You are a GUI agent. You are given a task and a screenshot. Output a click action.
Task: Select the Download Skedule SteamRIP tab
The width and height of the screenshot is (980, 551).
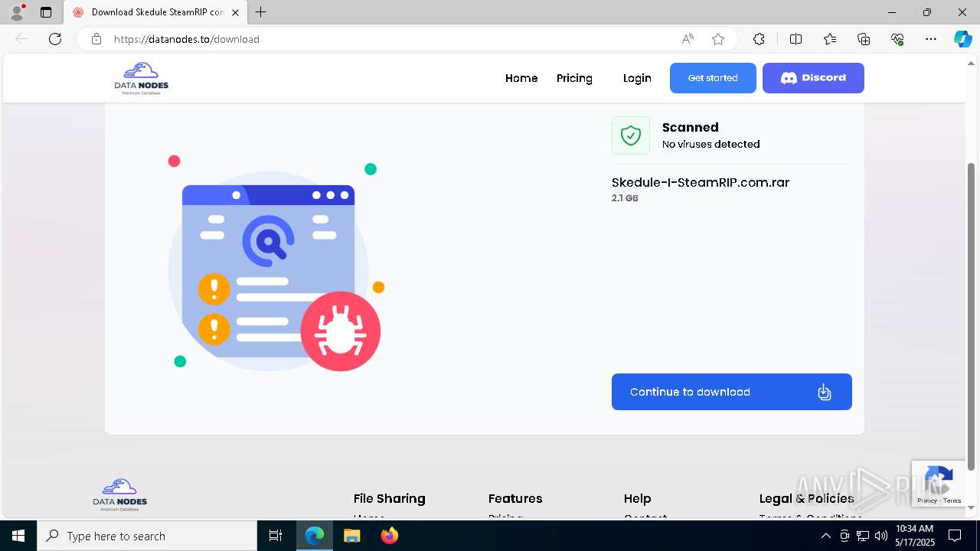pyautogui.click(x=154, y=12)
